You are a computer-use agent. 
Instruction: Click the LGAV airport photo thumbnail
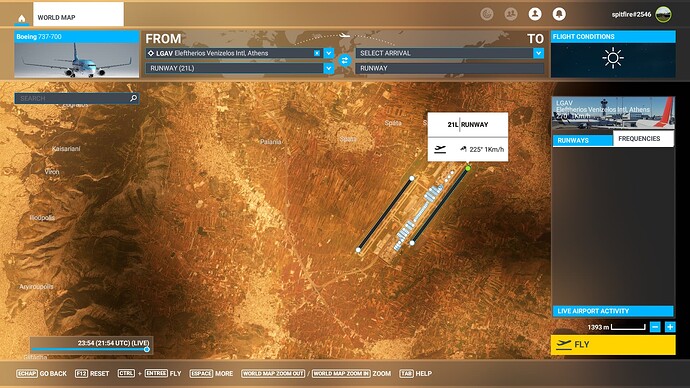(x=613, y=113)
